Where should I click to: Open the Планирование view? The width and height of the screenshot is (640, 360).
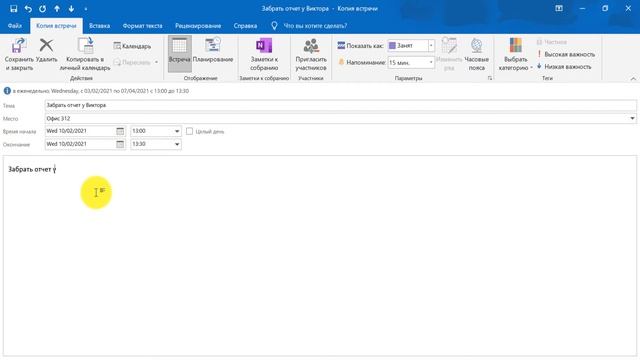[x=213, y=51]
